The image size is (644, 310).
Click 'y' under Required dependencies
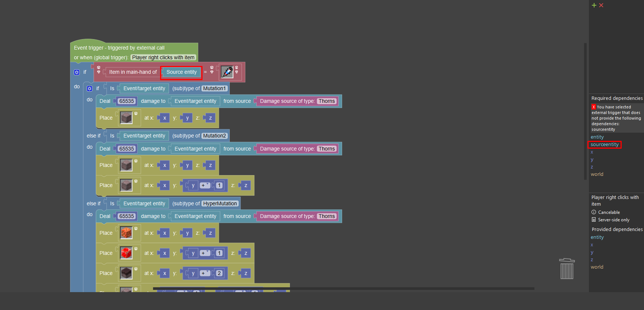tap(592, 159)
